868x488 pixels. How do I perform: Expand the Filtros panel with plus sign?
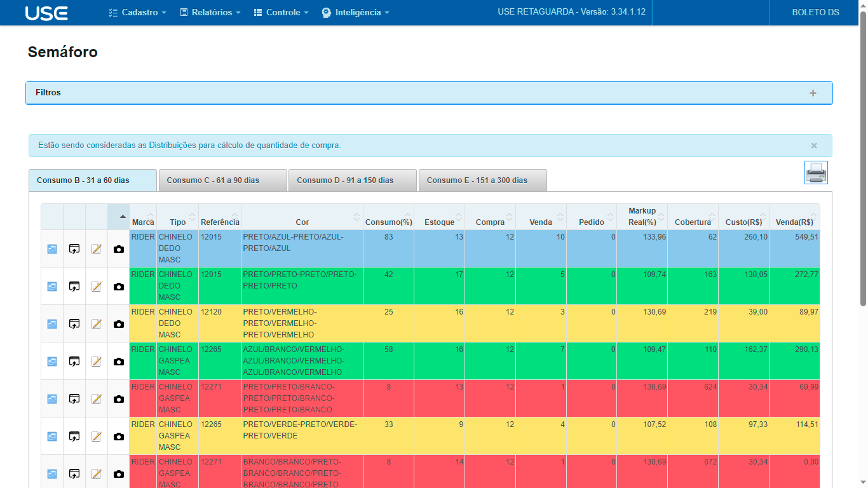(813, 93)
